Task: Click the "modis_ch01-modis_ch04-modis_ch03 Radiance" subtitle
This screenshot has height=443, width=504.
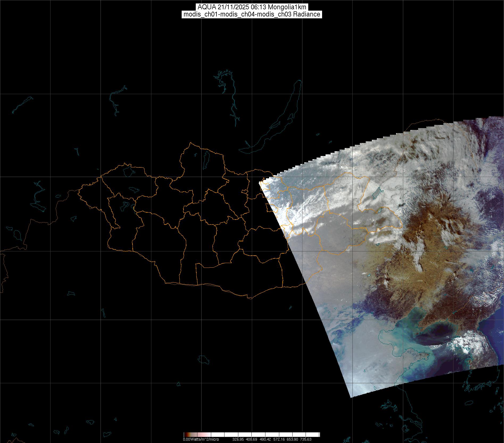Action: click(252, 14)
